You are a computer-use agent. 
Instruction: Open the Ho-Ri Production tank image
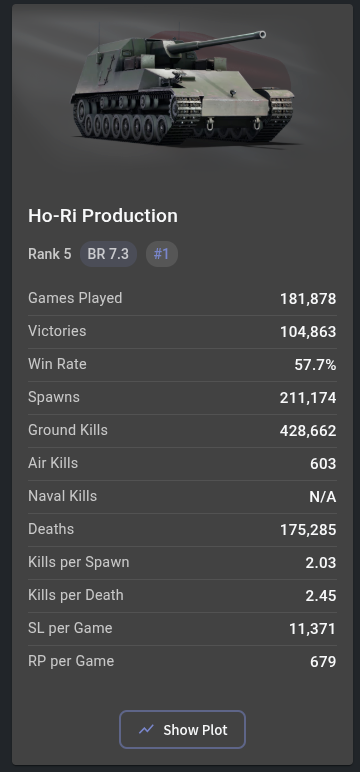tap(183, 88)
